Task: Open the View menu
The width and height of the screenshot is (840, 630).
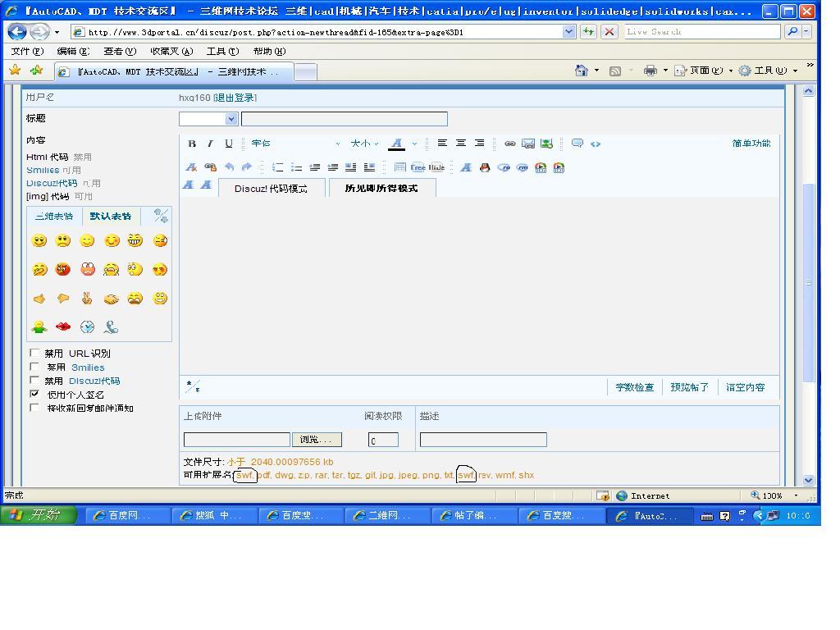Action: coord(120,52)
